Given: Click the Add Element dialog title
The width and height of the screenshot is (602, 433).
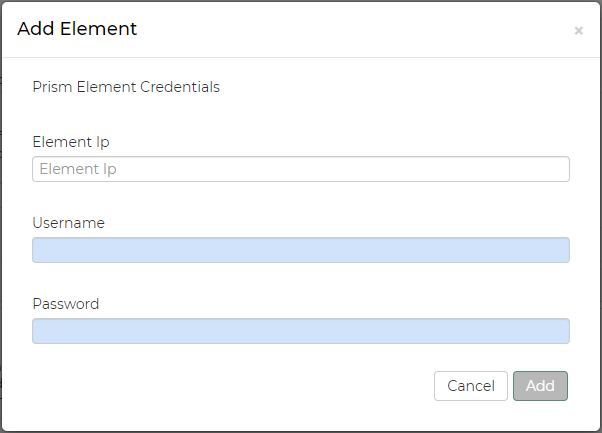Looking at the screenshot, I should (x=77, y=29).
